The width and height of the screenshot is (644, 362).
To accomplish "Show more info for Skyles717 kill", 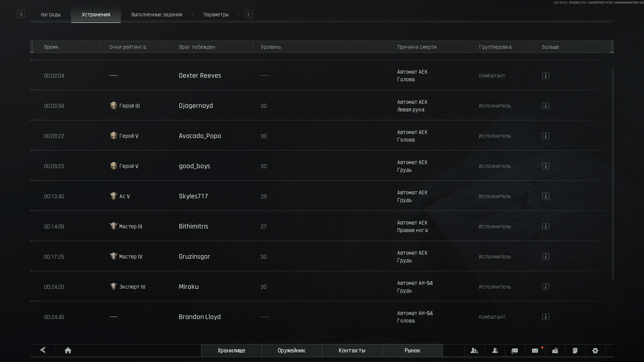I will click(546, 196).
